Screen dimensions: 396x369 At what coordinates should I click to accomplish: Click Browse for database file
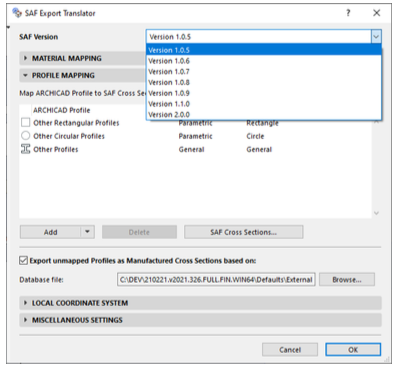click(x=347, y=279)
